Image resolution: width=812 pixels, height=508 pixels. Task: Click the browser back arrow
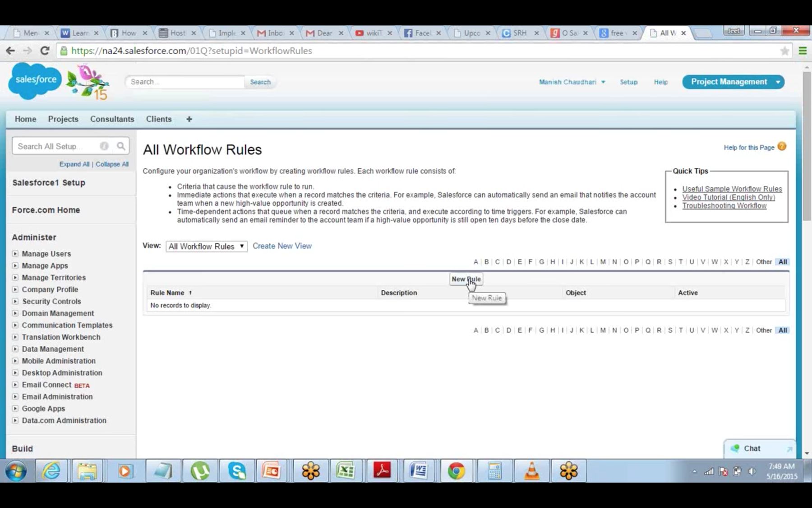[x=10, y=51]
